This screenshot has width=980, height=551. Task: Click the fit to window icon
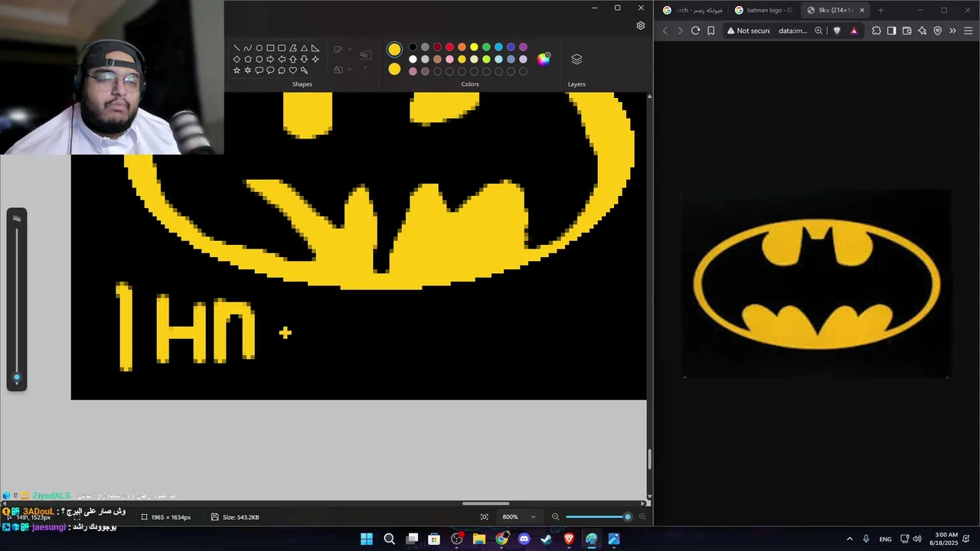click(484, 517)
